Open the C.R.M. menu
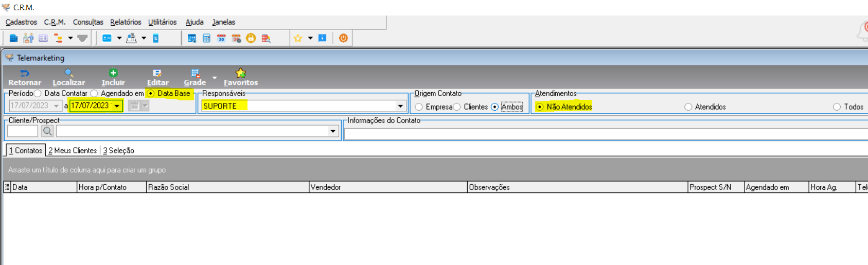 click(x=55, y=22)
